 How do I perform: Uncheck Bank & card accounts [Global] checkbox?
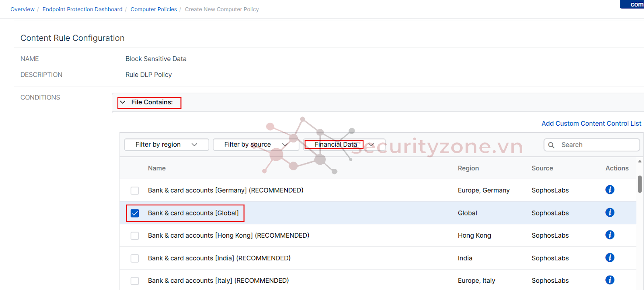(135, 213)
